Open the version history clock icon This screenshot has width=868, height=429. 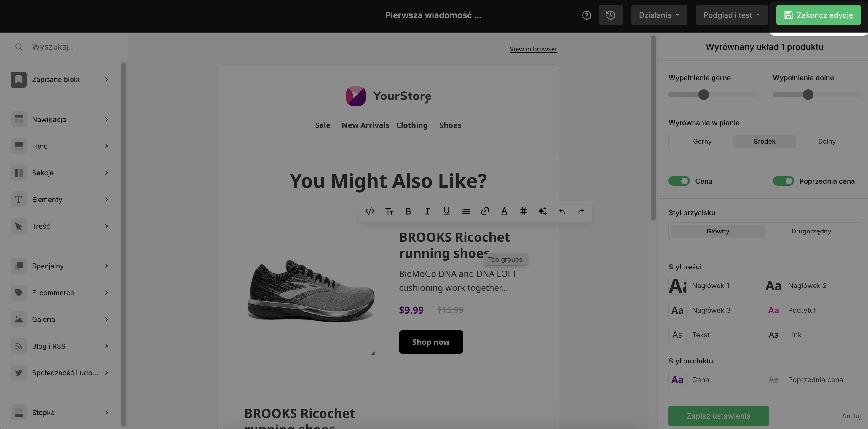(611, 15)
